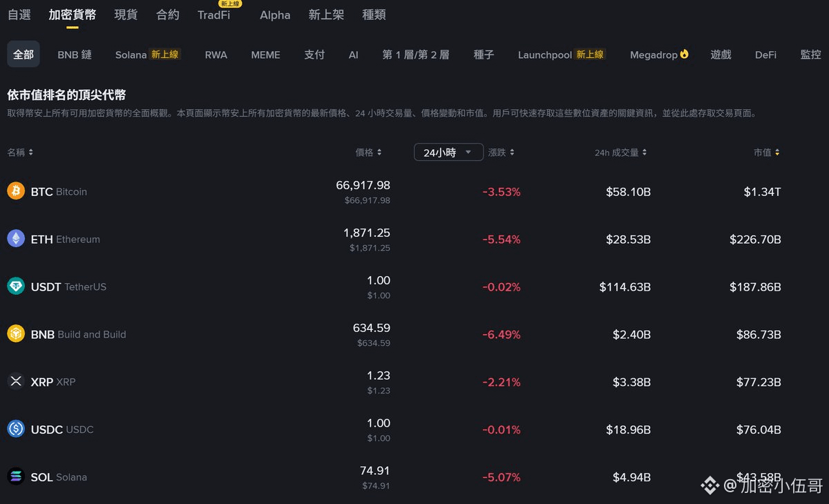This screenshot has height=504, width=829.
Task: Click USDT volume $114.63B
Action: click(625, 287)
